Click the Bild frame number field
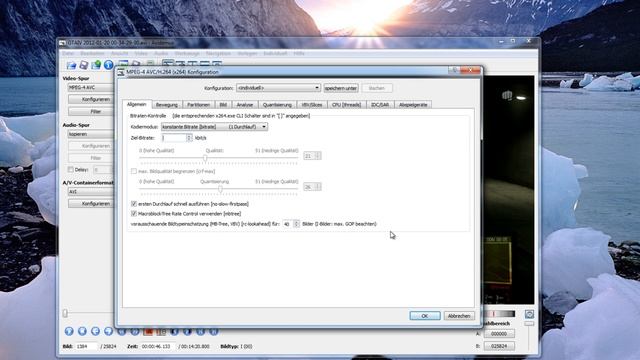This screenshot has height=360, width=640. tap(86, 346)
